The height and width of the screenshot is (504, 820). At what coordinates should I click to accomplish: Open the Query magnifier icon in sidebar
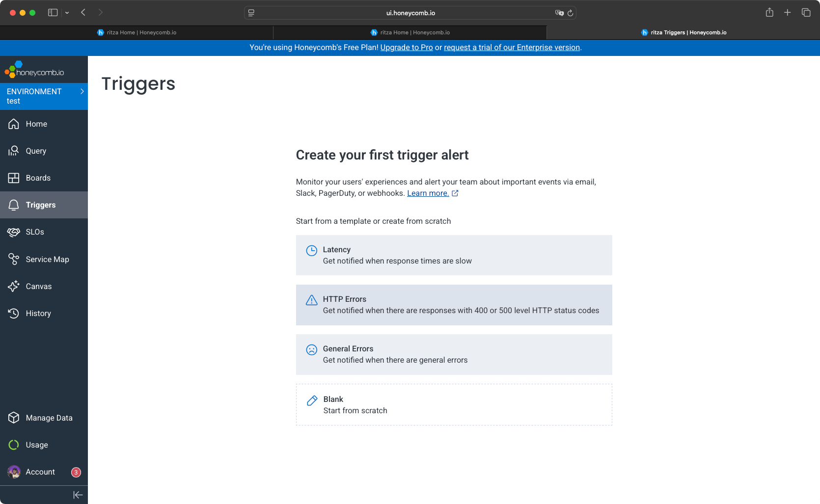13,151
